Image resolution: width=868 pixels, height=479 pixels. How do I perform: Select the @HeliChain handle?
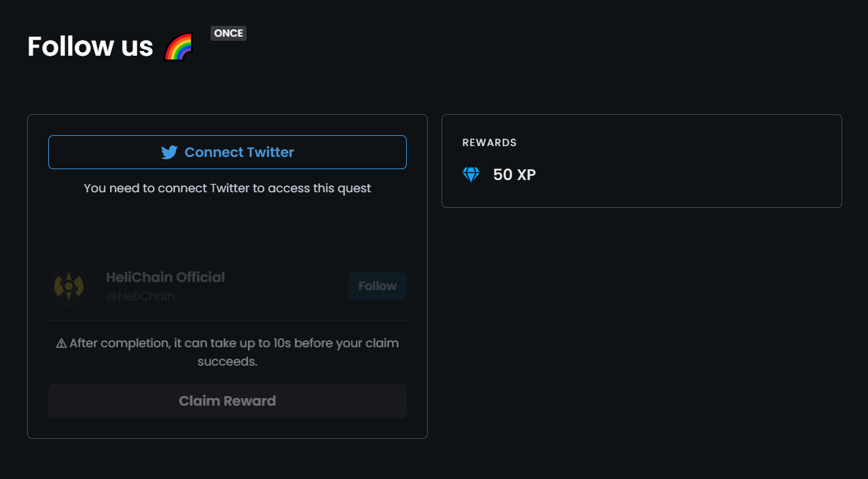pyautogui.click(x=140, y=296)
